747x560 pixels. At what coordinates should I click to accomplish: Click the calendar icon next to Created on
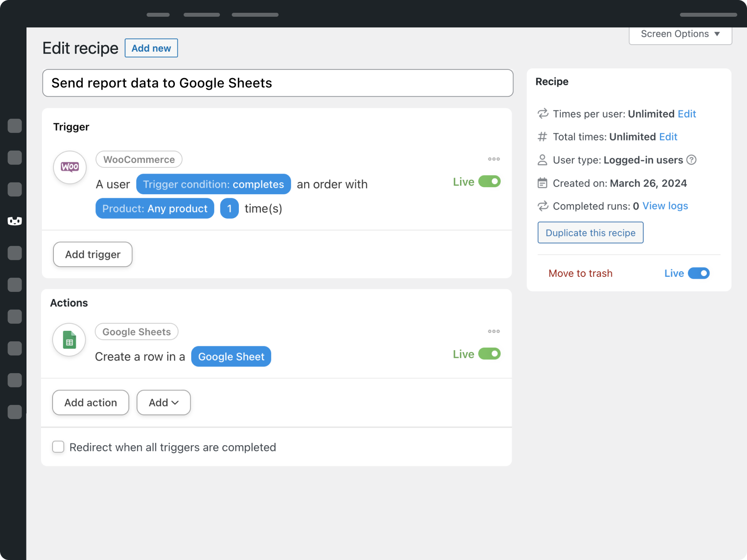543,183
